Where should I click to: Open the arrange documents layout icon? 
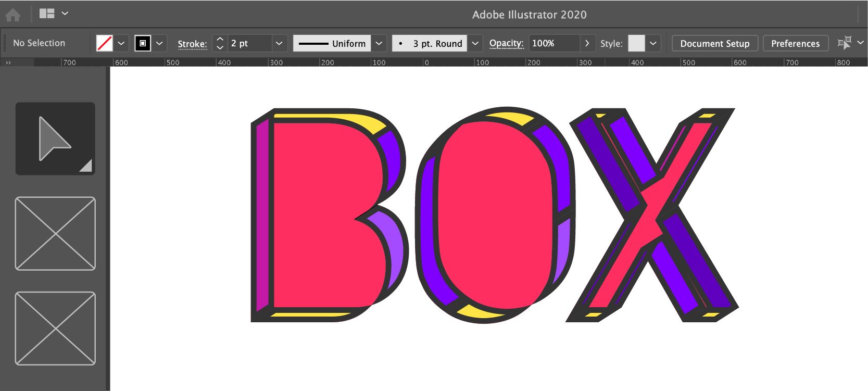[47, 14]
